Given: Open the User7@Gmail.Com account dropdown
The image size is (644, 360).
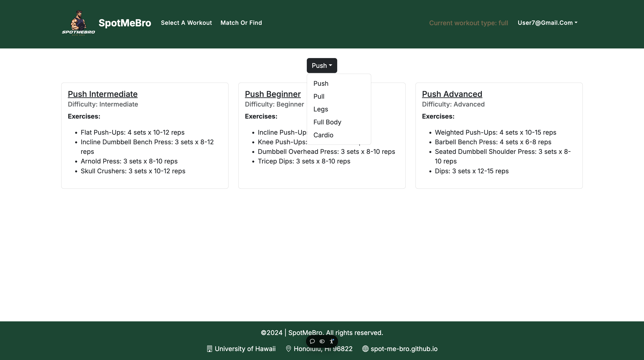Looking at the screenshot, I should click(x=547, y=23).
